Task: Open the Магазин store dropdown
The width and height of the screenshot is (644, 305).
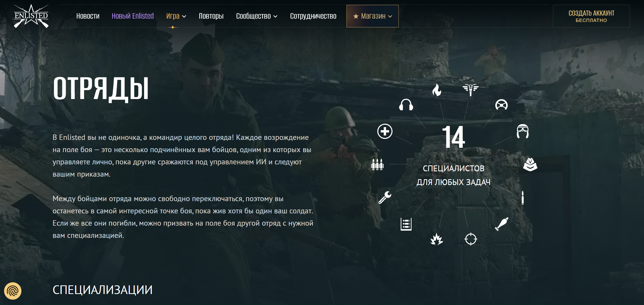Action: 372,16
